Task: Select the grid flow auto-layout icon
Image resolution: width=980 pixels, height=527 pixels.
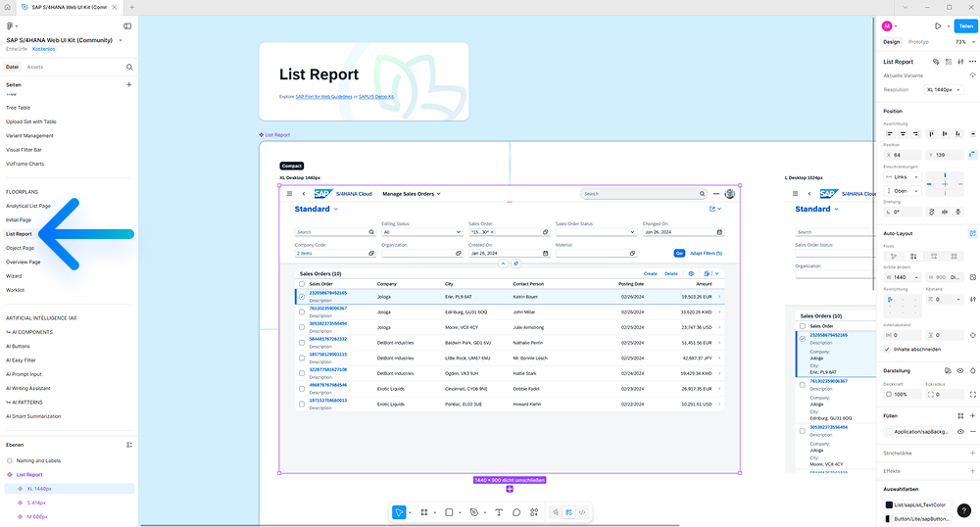Action: pos(954,256)
